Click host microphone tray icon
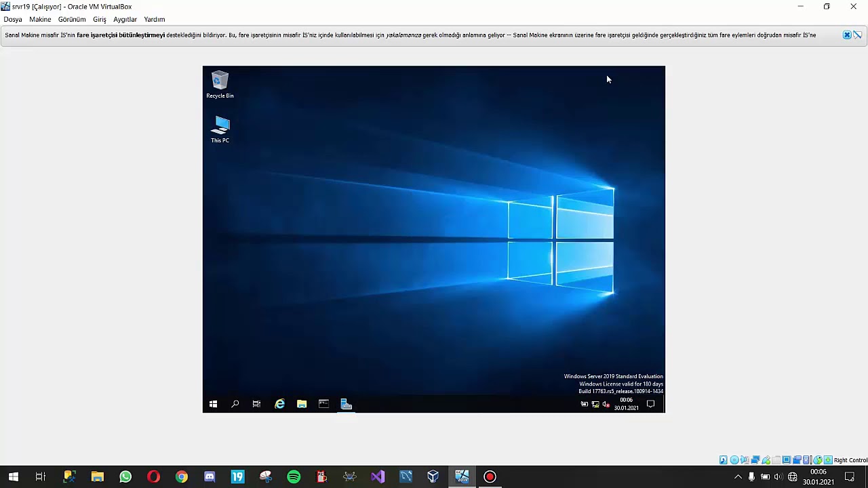 pos(751,477)
